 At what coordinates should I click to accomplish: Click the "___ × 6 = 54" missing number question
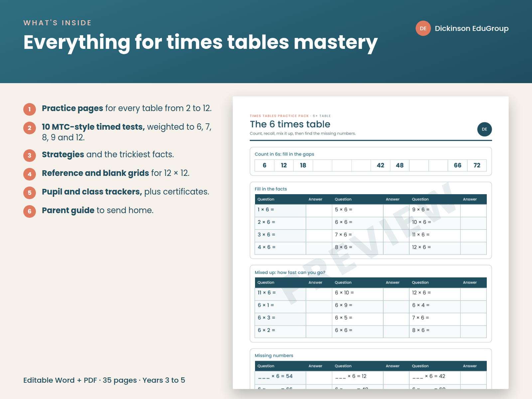click(x=280, y=377)
